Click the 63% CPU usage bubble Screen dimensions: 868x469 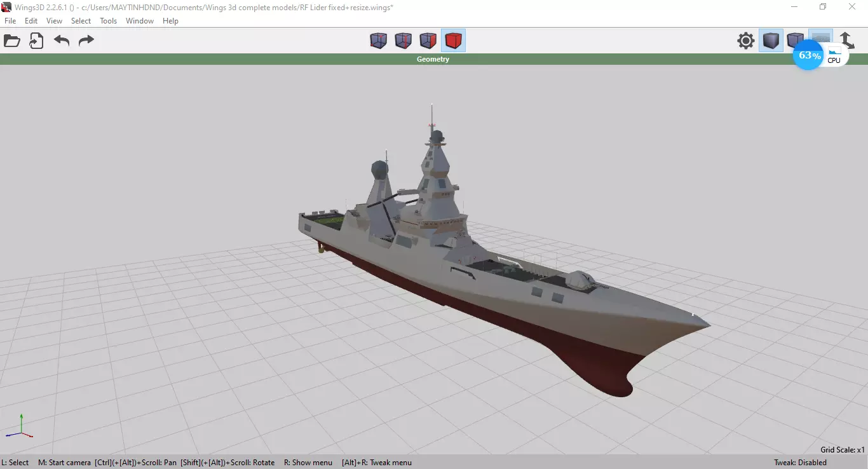(809, 55)
